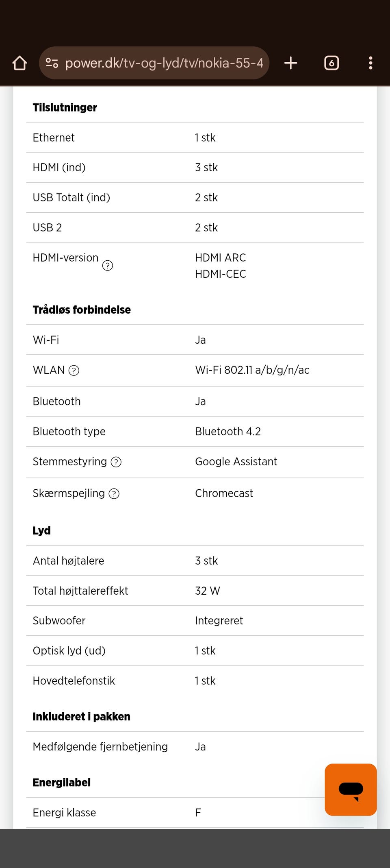
Task: Open the browser three-dot menu
Action: tap(370, 63)
